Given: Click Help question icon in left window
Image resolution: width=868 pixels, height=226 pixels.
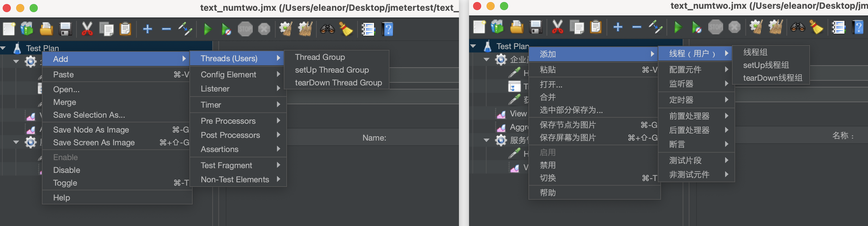Looking at the screenshot, I should (388, 29).
